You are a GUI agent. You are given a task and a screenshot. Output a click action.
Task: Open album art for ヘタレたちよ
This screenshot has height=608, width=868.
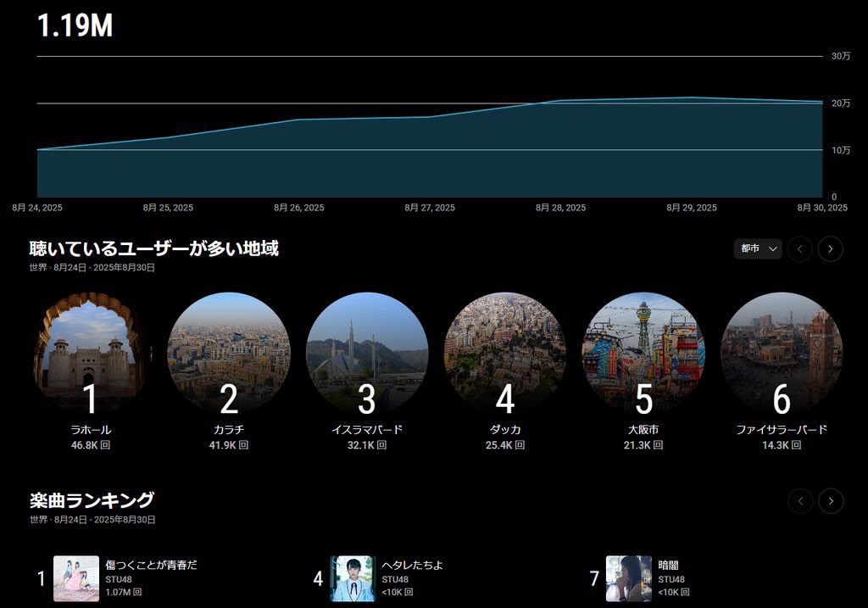(x=353, y=578)
